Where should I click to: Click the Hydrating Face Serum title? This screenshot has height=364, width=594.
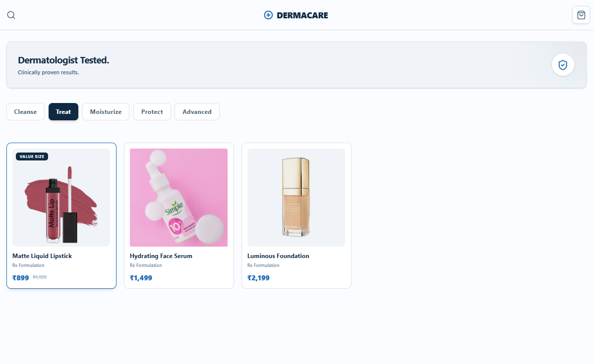click(161, 256)
